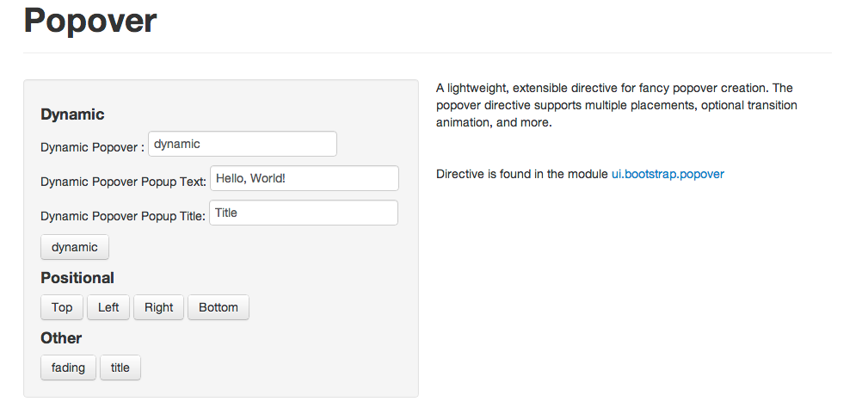Click the "Directive is found in the module" text
Image resolution: width=868 pixels, height=414 pixels.
(522, 174)
